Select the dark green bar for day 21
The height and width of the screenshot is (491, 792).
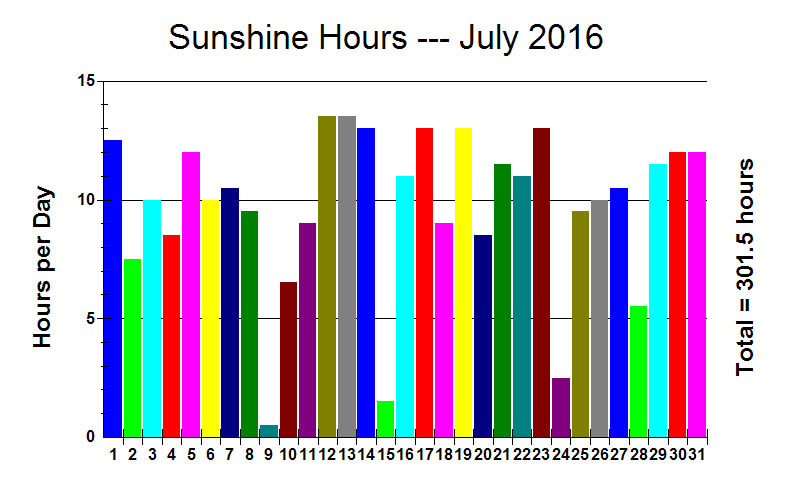tap(502, 301)
